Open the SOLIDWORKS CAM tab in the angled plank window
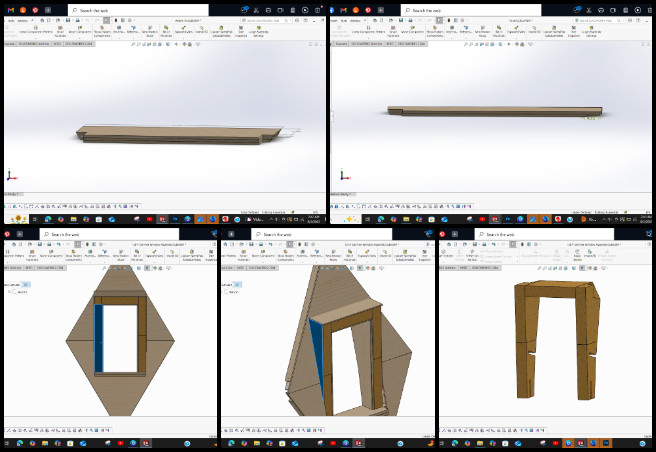 pos(79,44)
